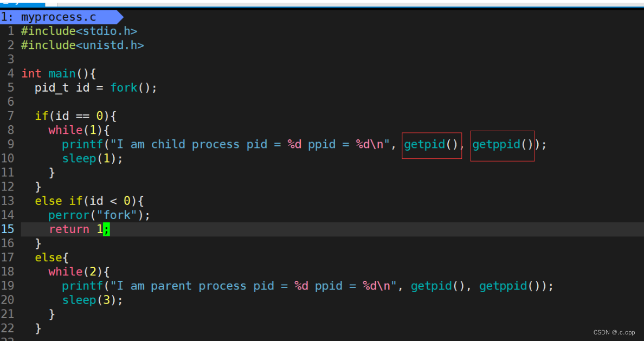
Task: Click the 'if(id == 0){' condition
Action: (x=75, y=116)
